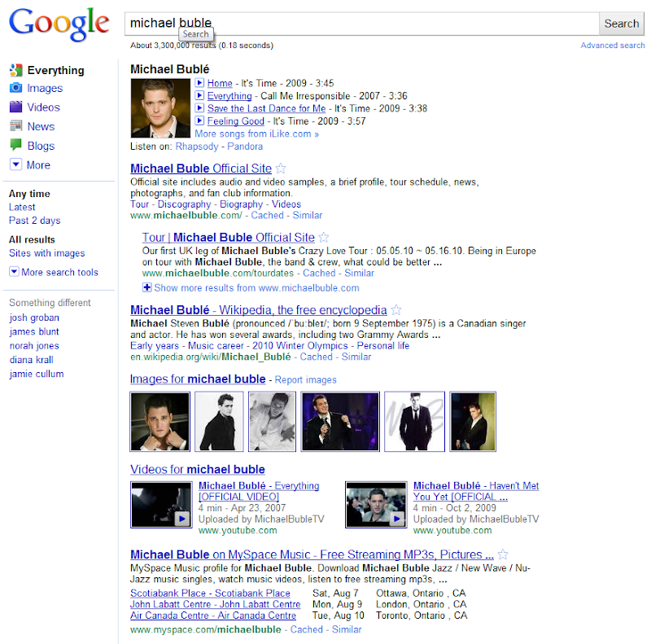Switch to Videos search
651x644 pixels.
coord(44,107)
